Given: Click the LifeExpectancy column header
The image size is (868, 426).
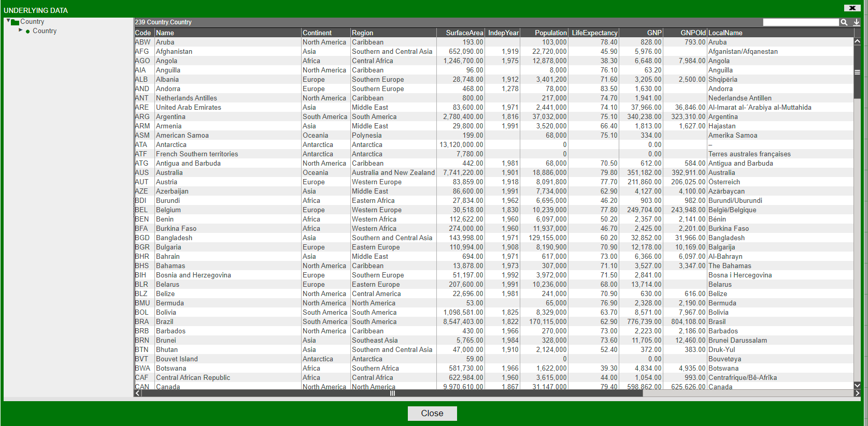Looking at the screenshot, I should pyautogui.click(x=594, y=33).
